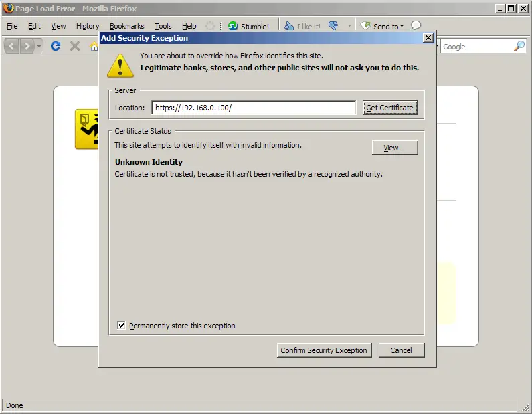This screenshot has width=532, height=414.
Task: Open the History menu
Action: pyautogui.click(x=88, y=26)
